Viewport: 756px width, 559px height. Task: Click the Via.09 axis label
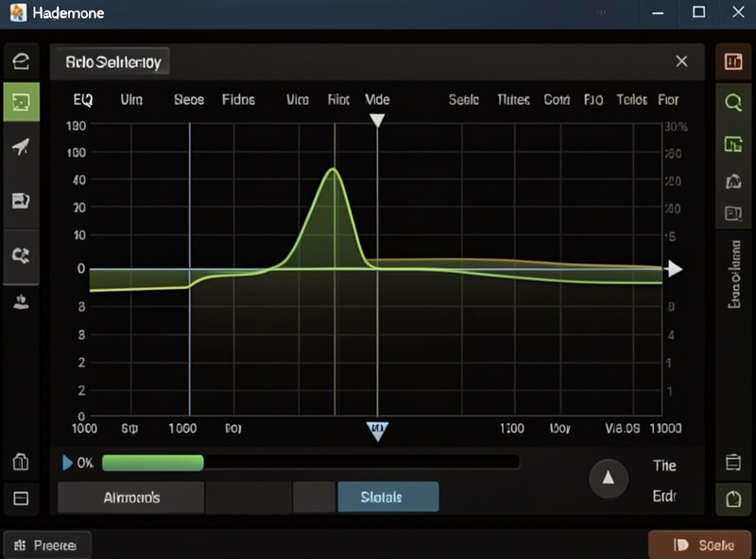(623, 428)
